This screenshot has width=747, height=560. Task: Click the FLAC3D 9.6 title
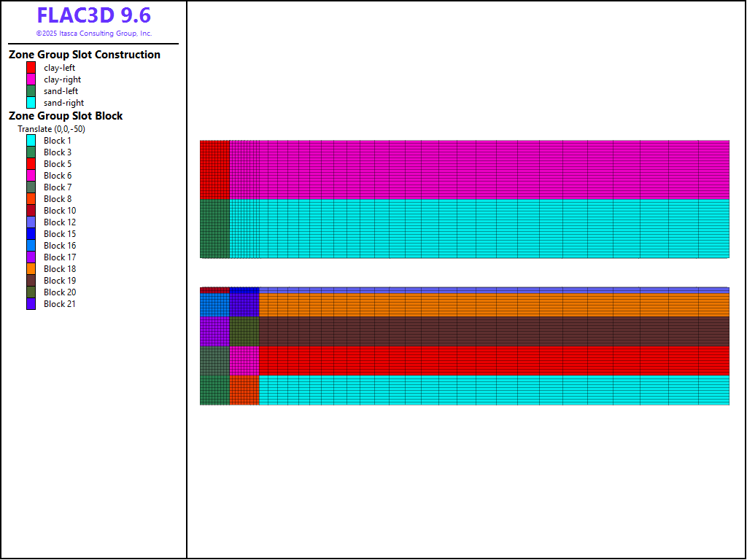point(93,15)
